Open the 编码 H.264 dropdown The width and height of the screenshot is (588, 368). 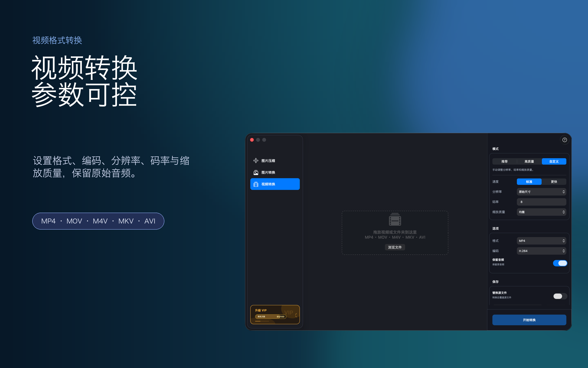tap(541, 251)
